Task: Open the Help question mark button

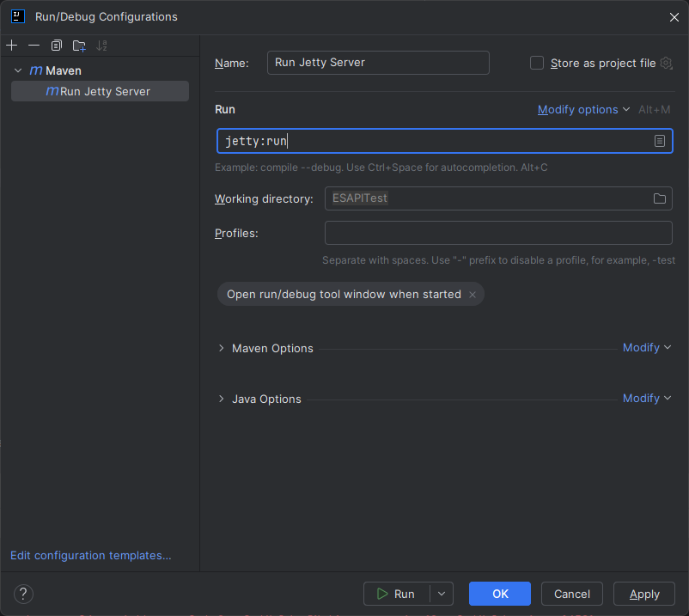Action: (23, 594)
